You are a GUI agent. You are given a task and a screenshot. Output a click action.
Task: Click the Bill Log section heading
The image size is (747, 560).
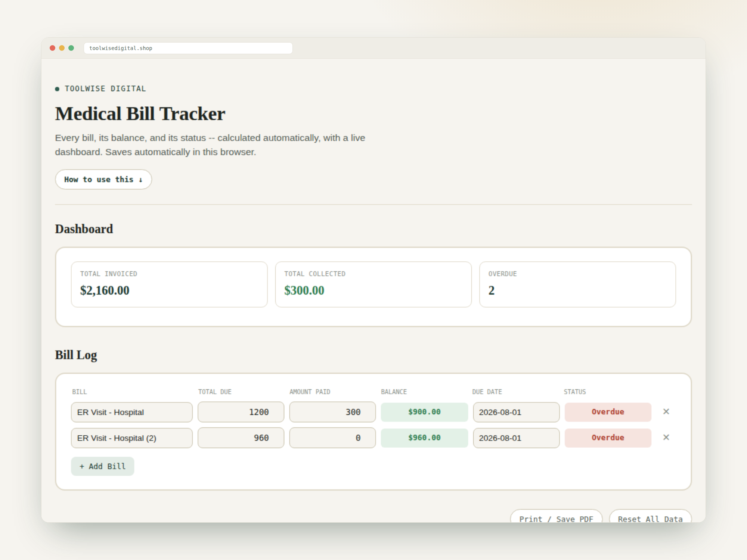[x=76, y=355]
